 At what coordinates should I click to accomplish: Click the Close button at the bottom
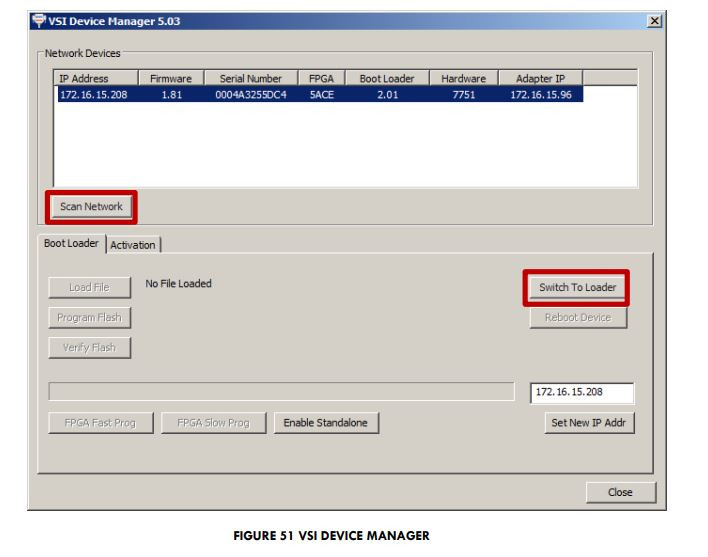620,492
